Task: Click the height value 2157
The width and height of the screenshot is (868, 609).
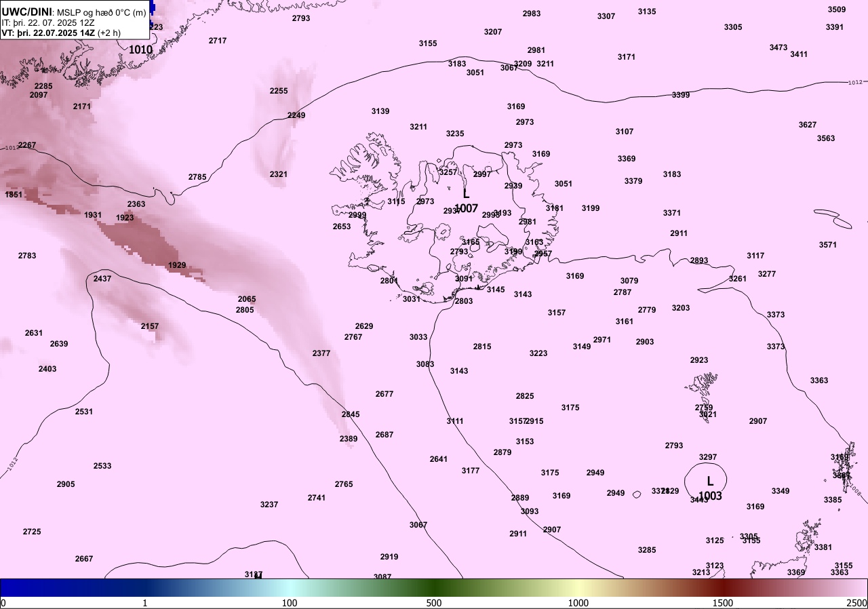Action: [x=150, y=326]
